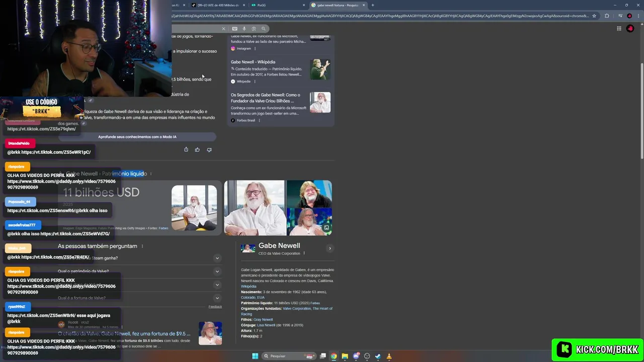644x362 pixels.
Task: Give thumbs down to AI overview
Action: point(209,149)
